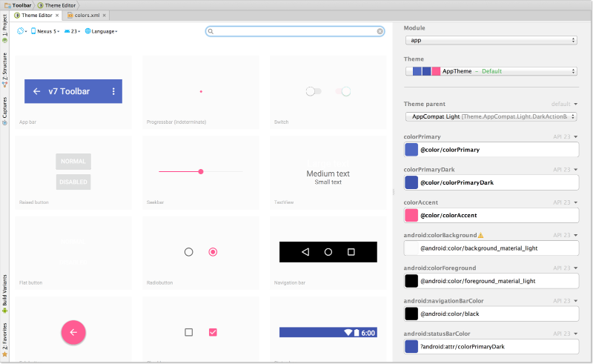Viewport: 593px width, 364px height.
Task: Click the overflow menu in v7 Toolbar
Action: pos(113,91)
